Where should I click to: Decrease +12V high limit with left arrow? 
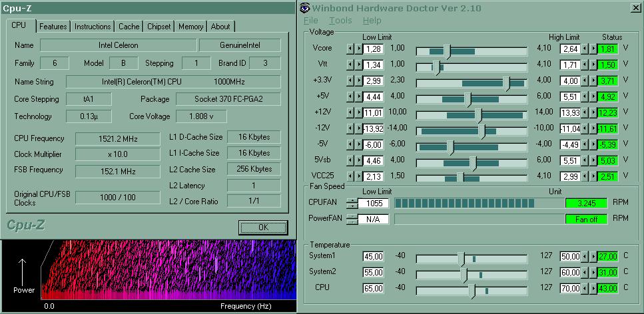(585, 113)
